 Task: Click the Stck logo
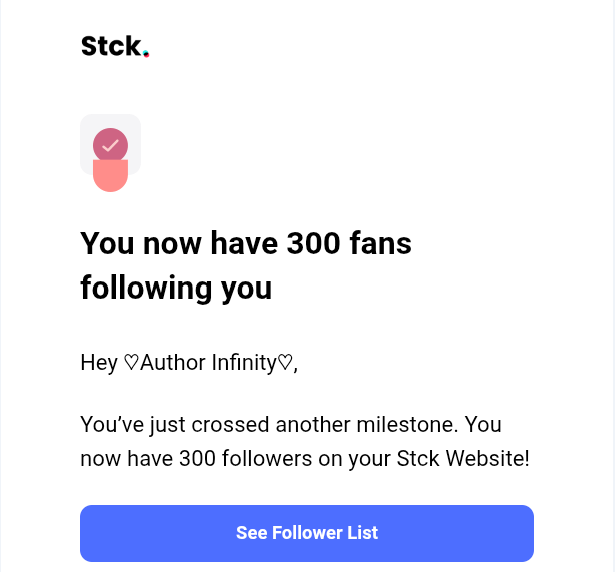coord(113,46)
